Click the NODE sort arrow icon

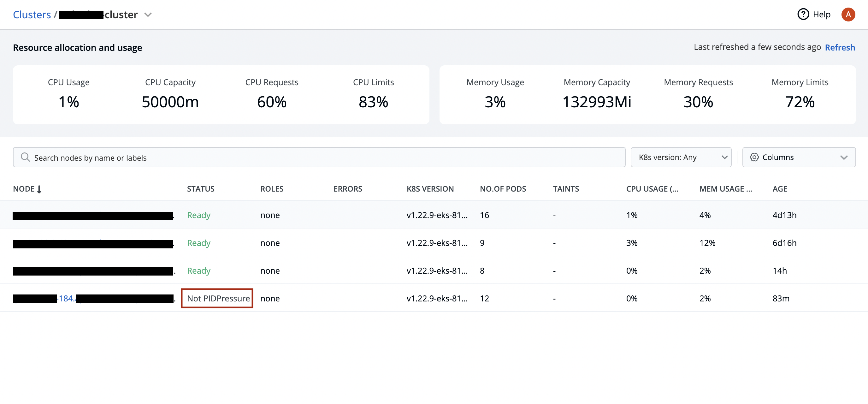(x=39, y=189)
